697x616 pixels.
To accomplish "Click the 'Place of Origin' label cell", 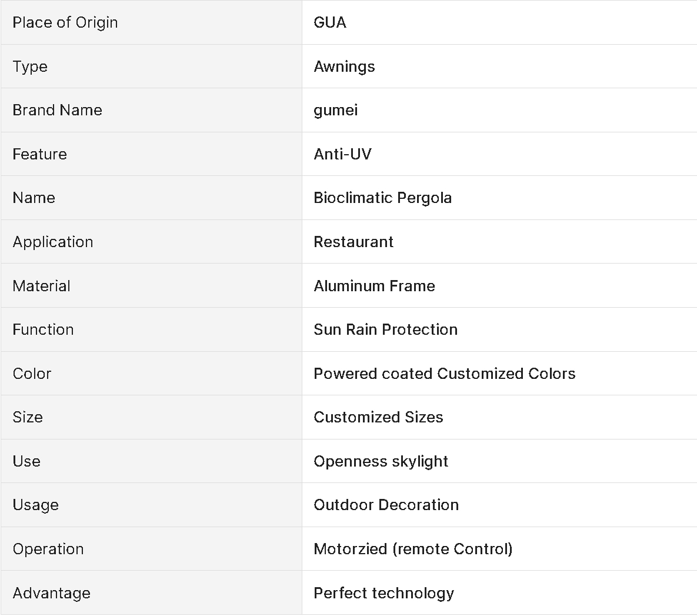I will (x=65, y=22).
